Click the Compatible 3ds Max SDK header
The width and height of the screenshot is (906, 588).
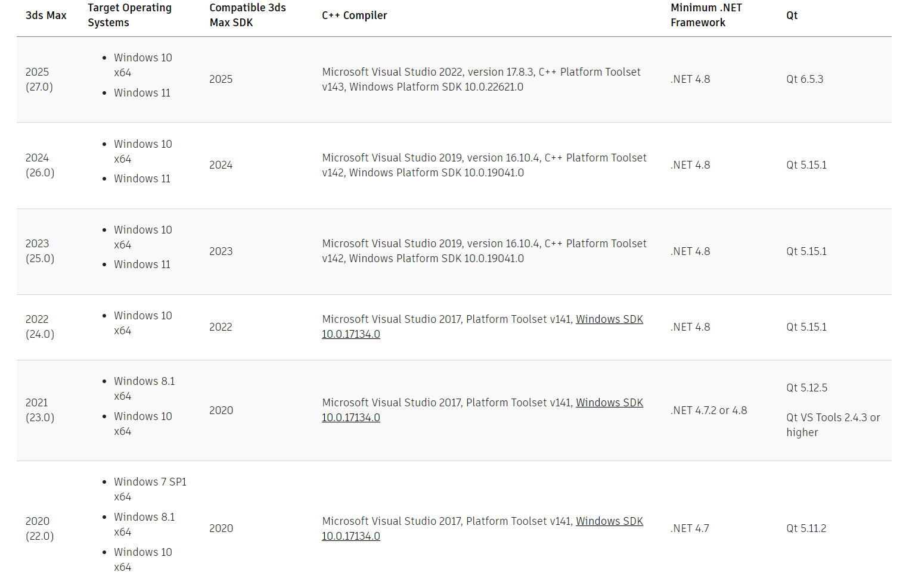click(x=247, y=15)
